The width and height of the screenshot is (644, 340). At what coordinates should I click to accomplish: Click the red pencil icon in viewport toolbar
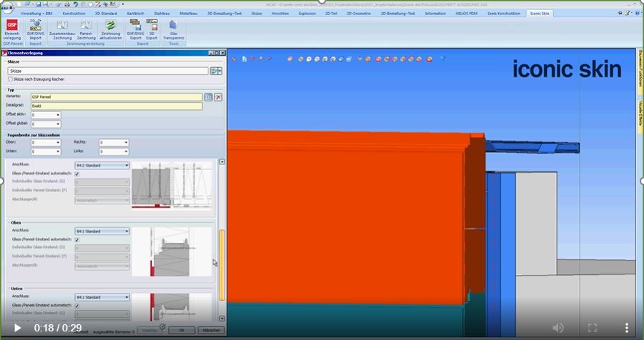click(234, 59)
